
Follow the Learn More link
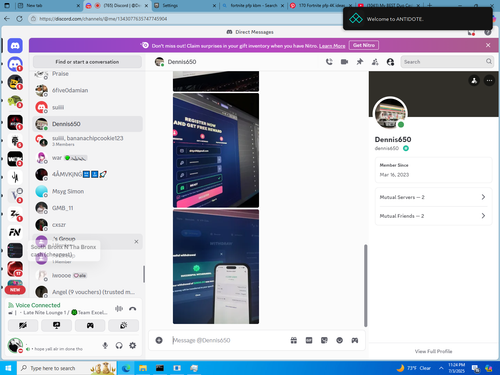332,46
